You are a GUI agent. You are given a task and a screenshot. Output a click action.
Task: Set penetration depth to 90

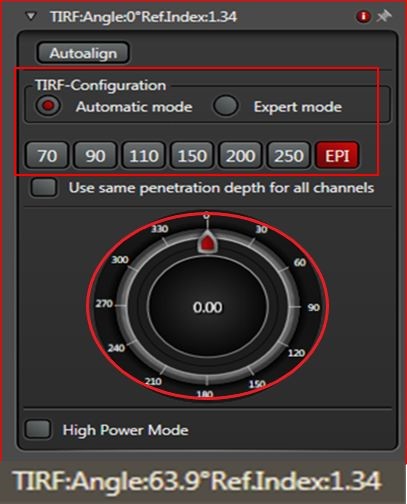96,155
